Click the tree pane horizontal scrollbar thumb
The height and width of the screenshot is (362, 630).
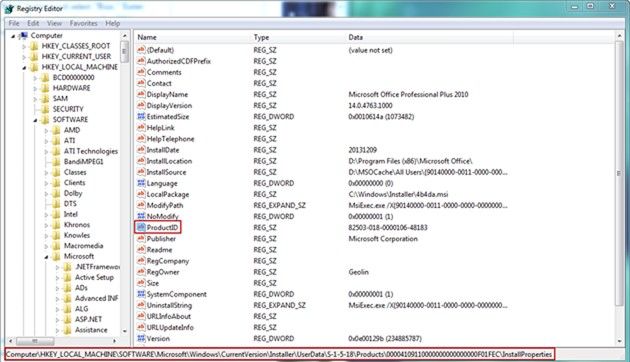click(35, 341)
